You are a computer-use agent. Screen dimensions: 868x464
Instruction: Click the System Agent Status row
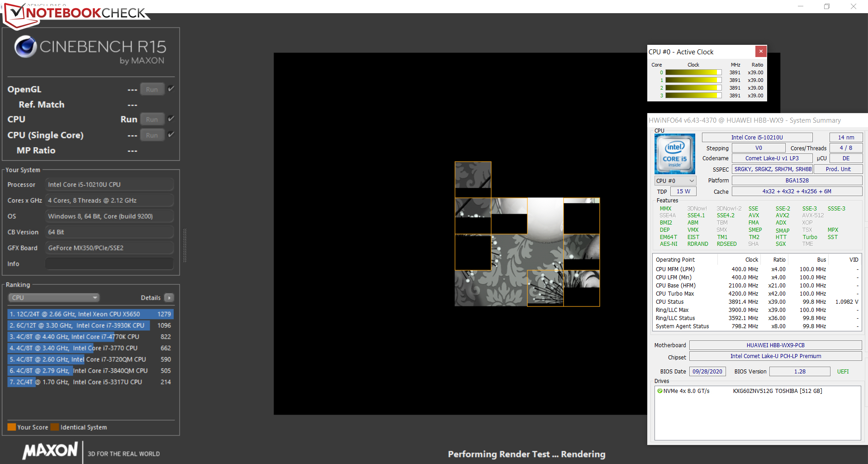(x=757, y=326)
